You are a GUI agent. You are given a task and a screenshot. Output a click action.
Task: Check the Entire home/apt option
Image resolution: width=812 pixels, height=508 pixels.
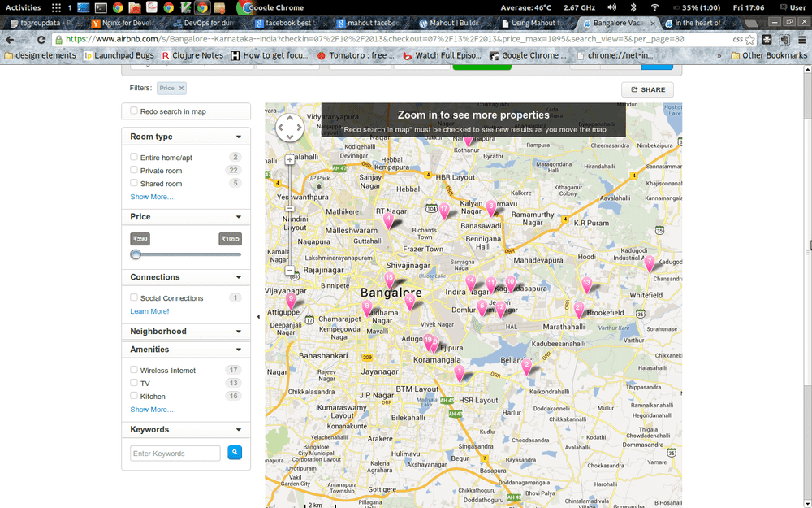134,157
